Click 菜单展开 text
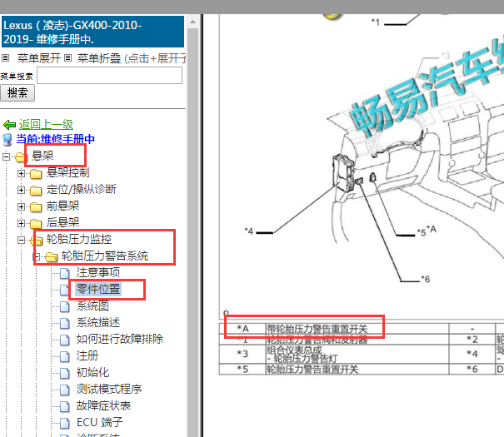This screenshot has height=437, width=504. pos(39,58)
